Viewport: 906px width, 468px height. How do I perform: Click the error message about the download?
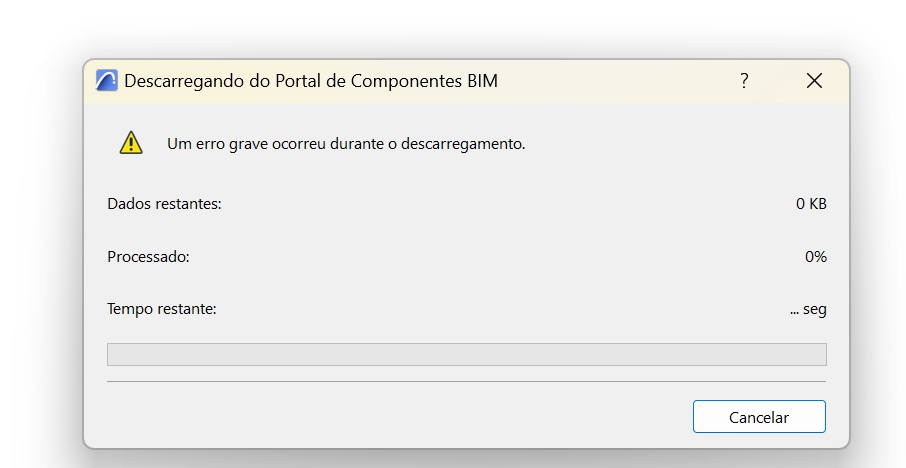pyautogui.click(x=346, y=144)
